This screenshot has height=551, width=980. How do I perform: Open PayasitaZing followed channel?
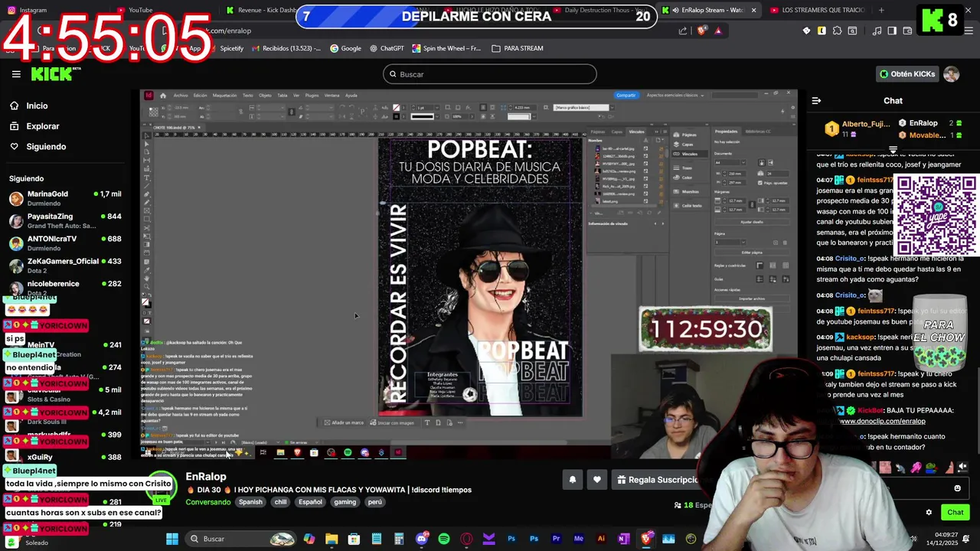[x=65, y=220]
